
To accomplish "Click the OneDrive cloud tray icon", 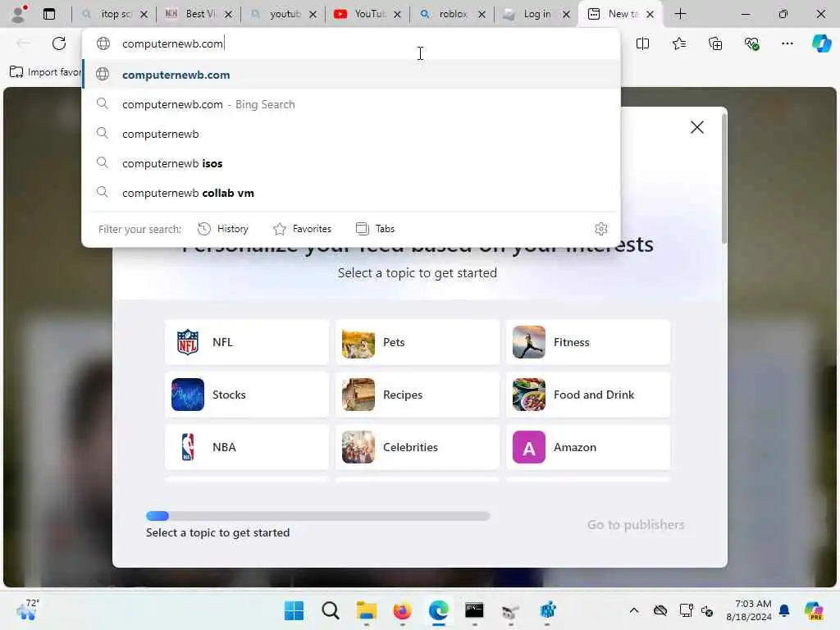I will tap(660, 610).
